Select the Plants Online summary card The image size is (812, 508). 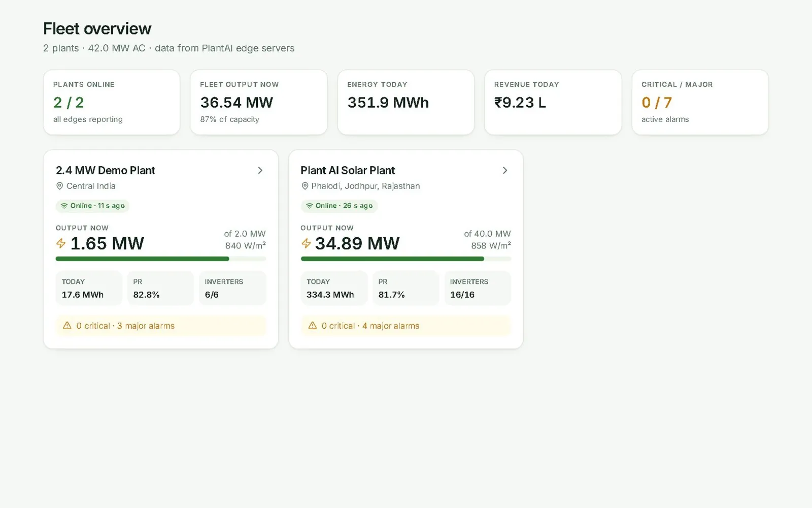[112, 102]
